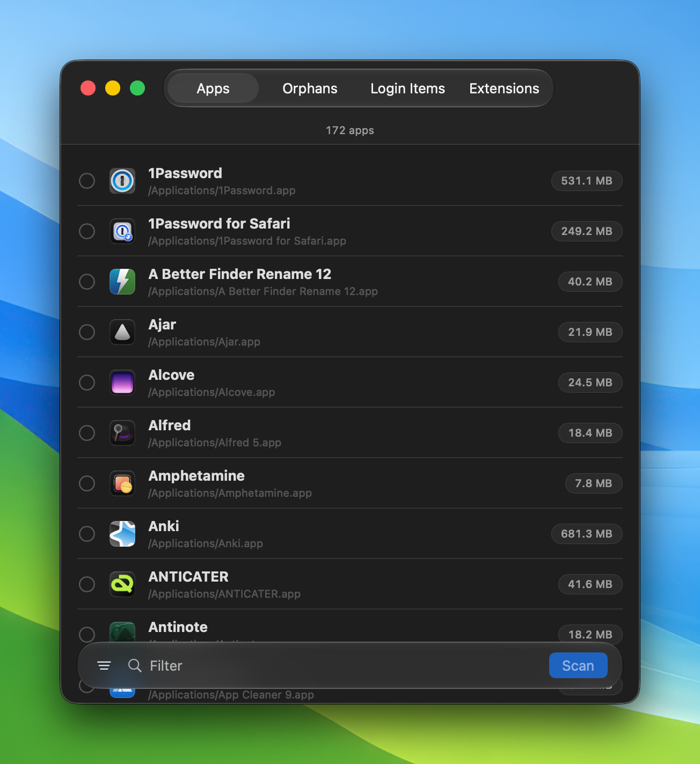Switch to the Orphans tab
Screen dimensions: 700x764
tap(310, 89)
